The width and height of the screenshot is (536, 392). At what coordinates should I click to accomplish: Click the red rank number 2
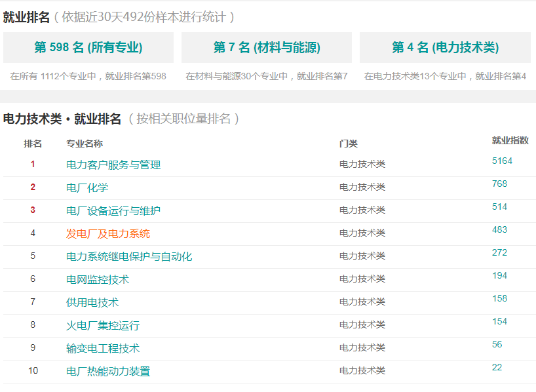click(x=33, y=187)
